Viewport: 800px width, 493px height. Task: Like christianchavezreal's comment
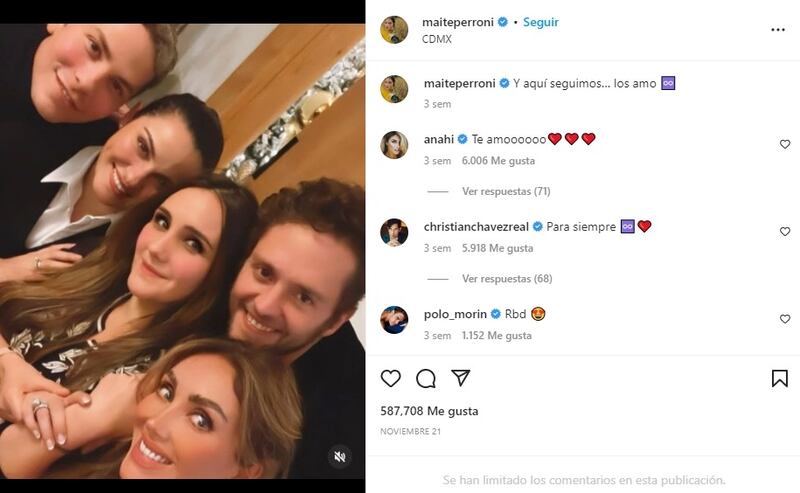785,232
